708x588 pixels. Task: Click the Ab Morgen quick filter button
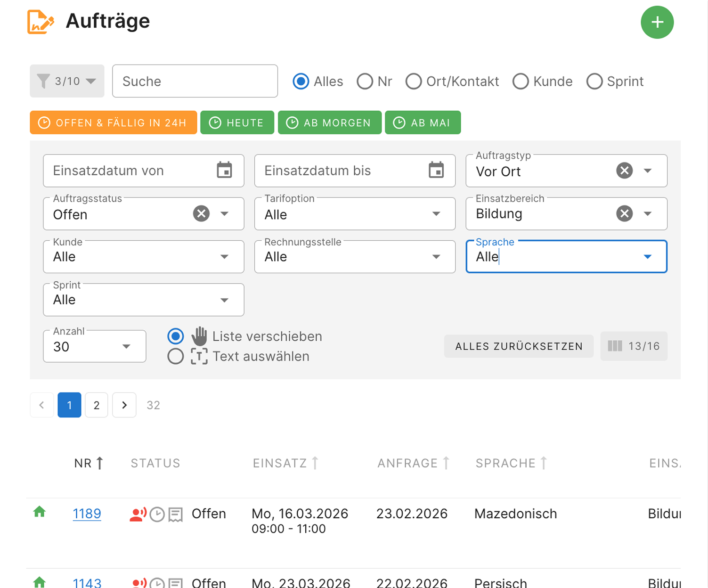[330, 122]
